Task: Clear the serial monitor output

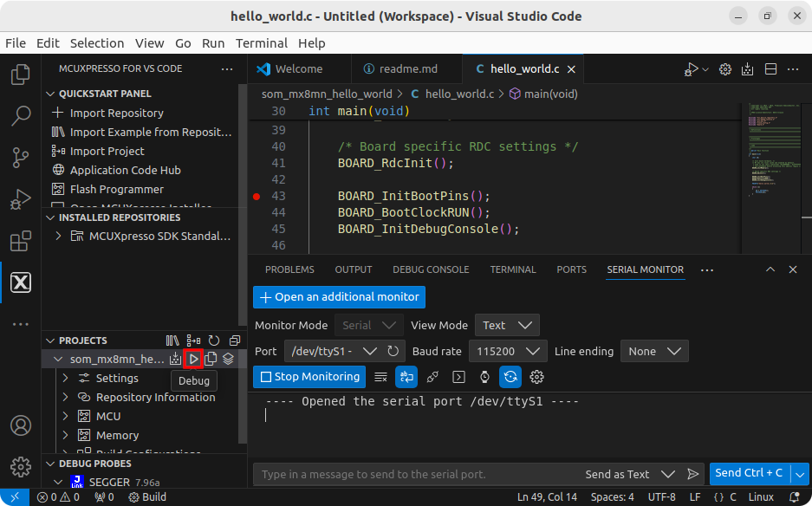Action: point(380,377)
